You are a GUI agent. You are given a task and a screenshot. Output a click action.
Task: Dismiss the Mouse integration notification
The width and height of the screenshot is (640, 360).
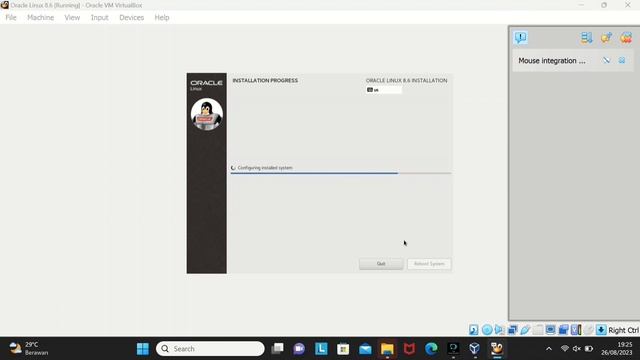(x=622, y=60)
